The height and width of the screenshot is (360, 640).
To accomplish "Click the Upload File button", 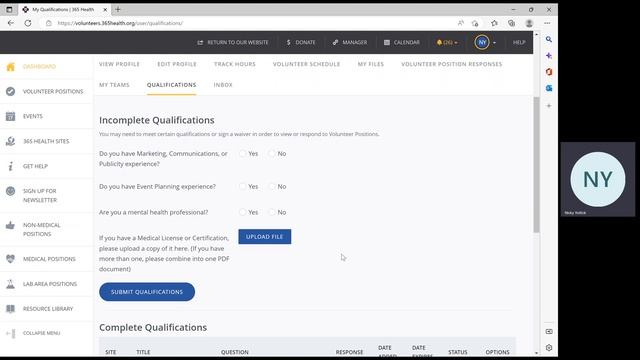I will pyautogui.click(x=264, y=237).
